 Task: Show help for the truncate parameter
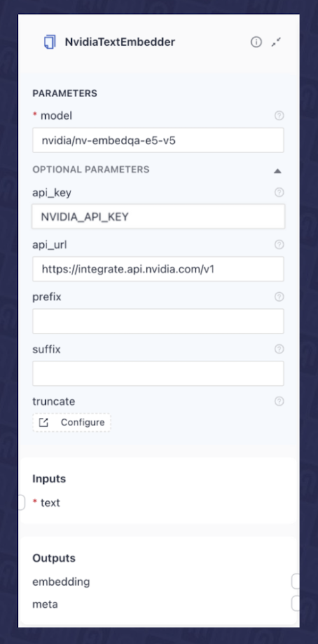pyautogui.click(x=279, y=401)
